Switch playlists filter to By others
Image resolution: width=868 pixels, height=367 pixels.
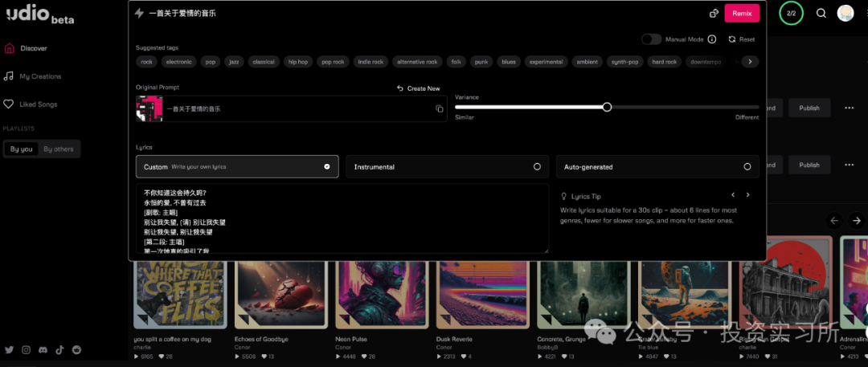[x=59, y=149]
